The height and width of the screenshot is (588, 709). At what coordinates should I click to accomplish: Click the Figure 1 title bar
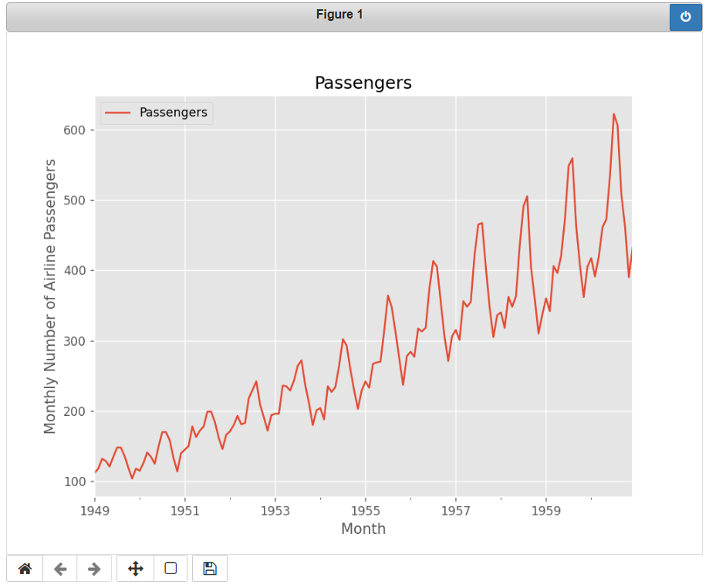[339, 15]
